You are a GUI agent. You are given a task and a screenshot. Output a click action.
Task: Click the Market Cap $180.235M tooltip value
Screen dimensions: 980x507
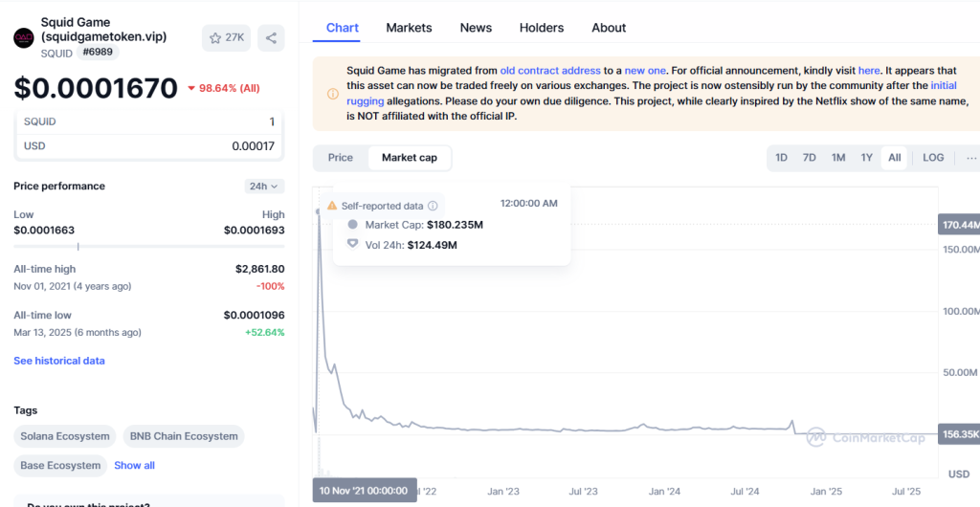click(455, 225)
